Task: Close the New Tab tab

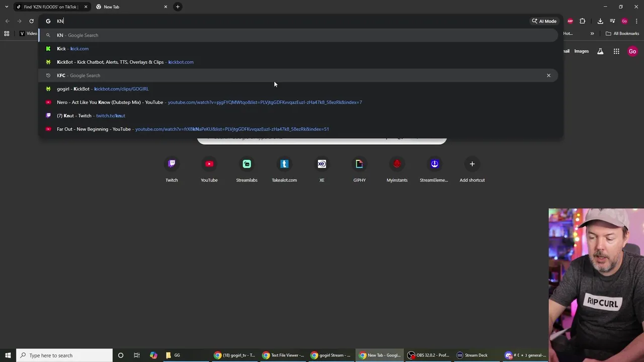Action: [x=166, y=7]
